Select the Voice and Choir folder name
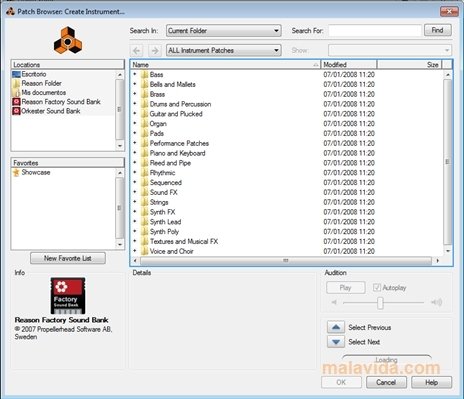Image resolution: width=464 pixels, height=399 pixels. coord(172,251)
